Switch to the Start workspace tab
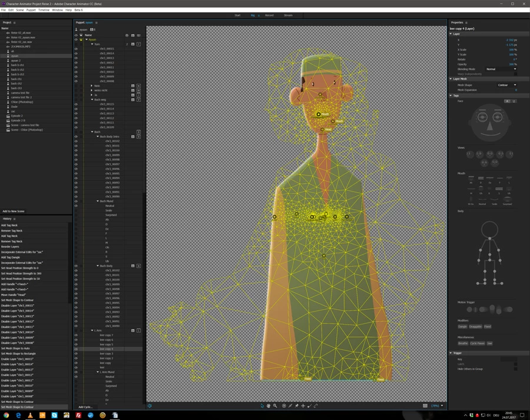Screen dimensions: 530x420 (x=238, y=15)
